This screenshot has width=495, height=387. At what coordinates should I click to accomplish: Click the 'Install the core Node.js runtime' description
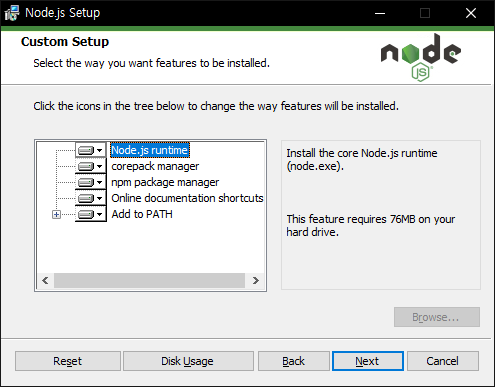[x=362, y=160]
